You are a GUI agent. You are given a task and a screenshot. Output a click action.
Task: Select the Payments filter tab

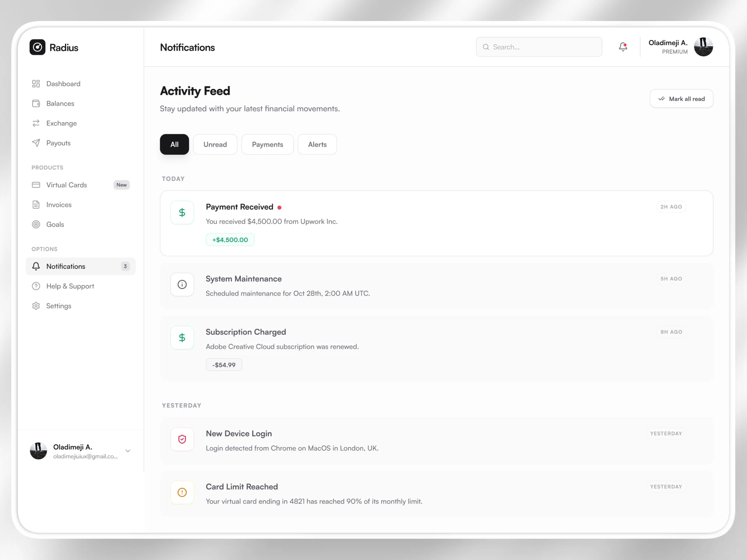point(267,145)
